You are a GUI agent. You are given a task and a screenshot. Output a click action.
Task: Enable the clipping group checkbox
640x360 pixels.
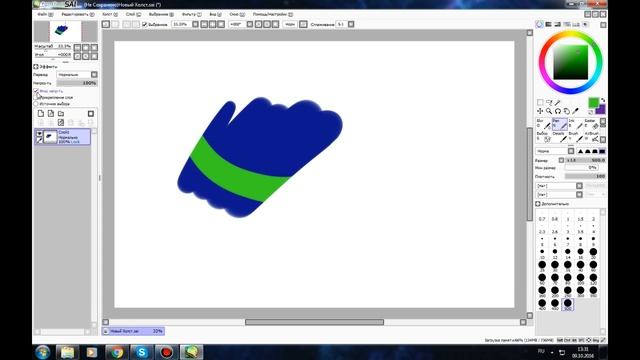coord(36,97)
